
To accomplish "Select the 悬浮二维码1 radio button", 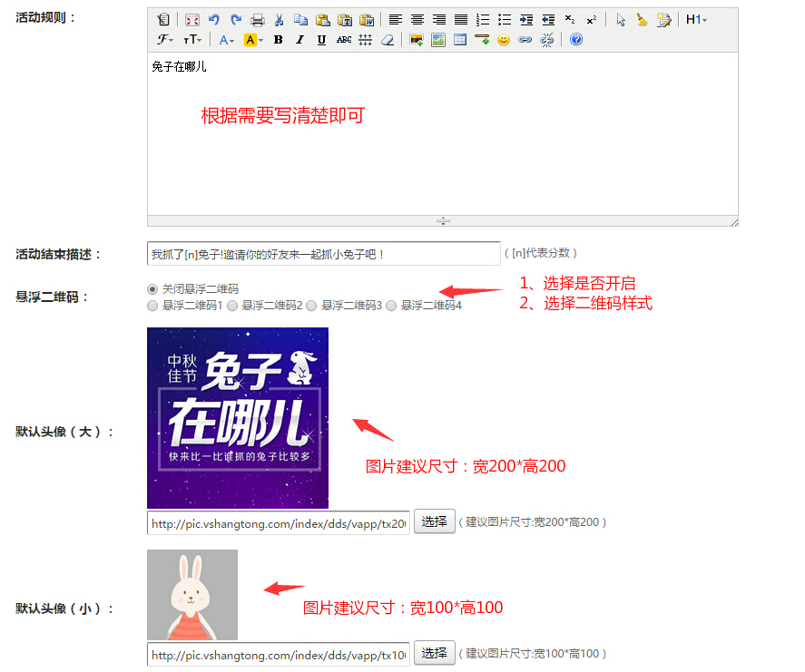I will (x=152, y=306).
